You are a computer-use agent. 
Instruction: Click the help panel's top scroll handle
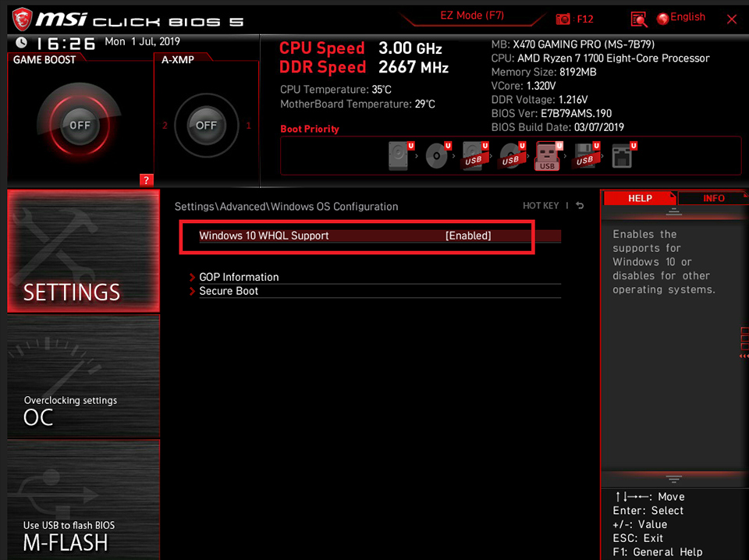click(673, 212)
